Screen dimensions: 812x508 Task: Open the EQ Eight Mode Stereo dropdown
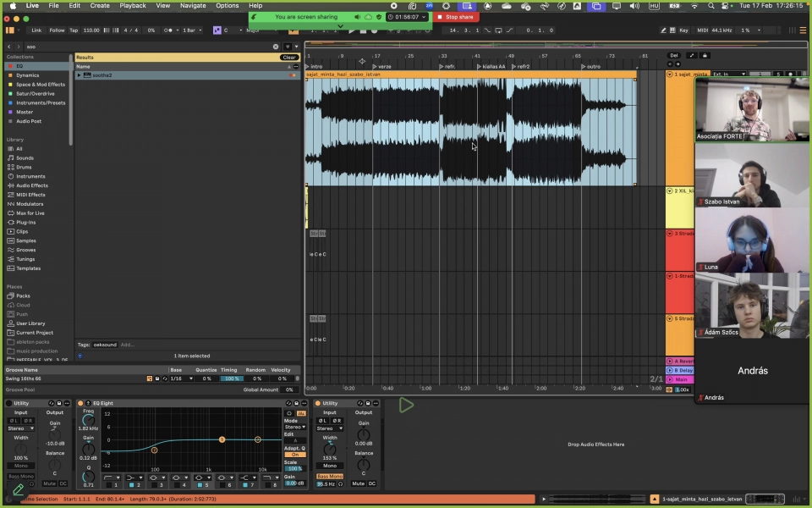click(x=294, y=427)
